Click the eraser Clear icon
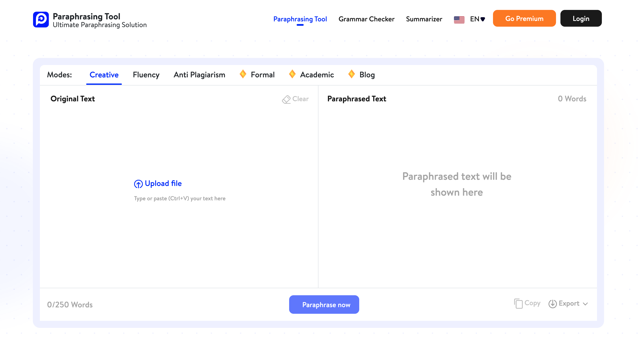 click(286, 99)
